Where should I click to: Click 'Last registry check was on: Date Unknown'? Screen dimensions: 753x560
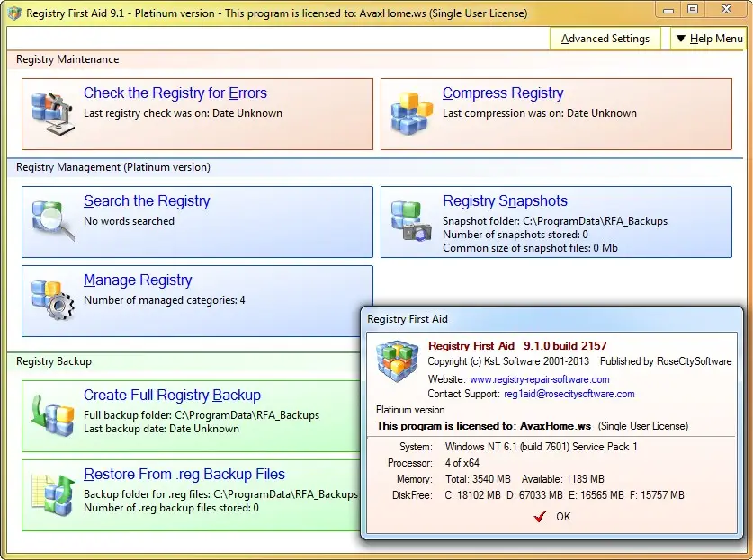point(183,113)
